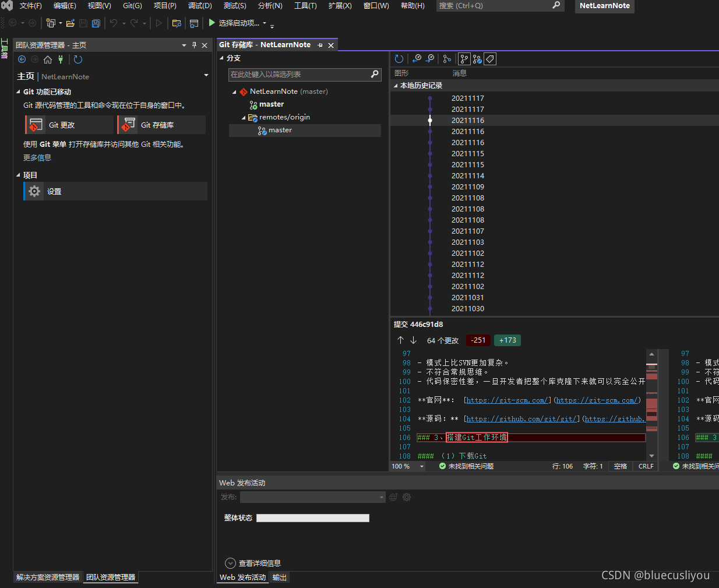Screen dimensions: 719x588
Task: Click simple graph view icon in history toolbar
Action: [x=447, y=59]
